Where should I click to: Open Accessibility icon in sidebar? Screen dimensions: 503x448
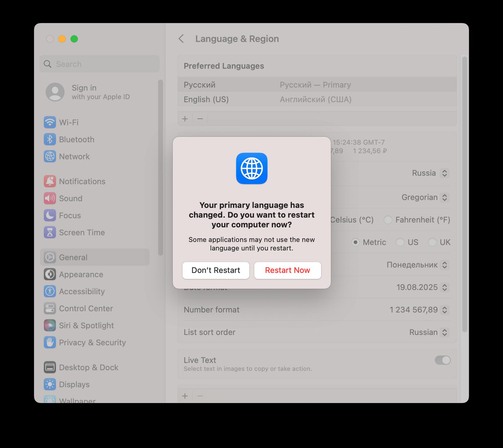point(50,291)
